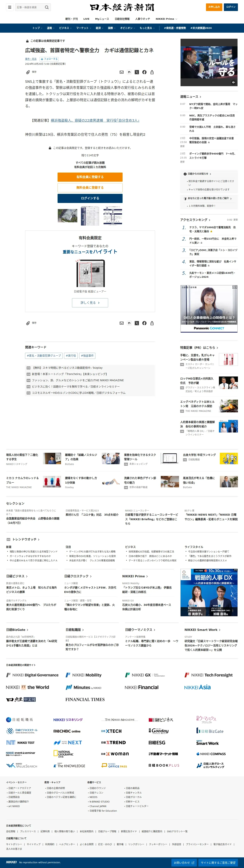This screenshot has width=244, height=868.
Task: Share to note icon above 関連キーワード
Action: (129, 323)
